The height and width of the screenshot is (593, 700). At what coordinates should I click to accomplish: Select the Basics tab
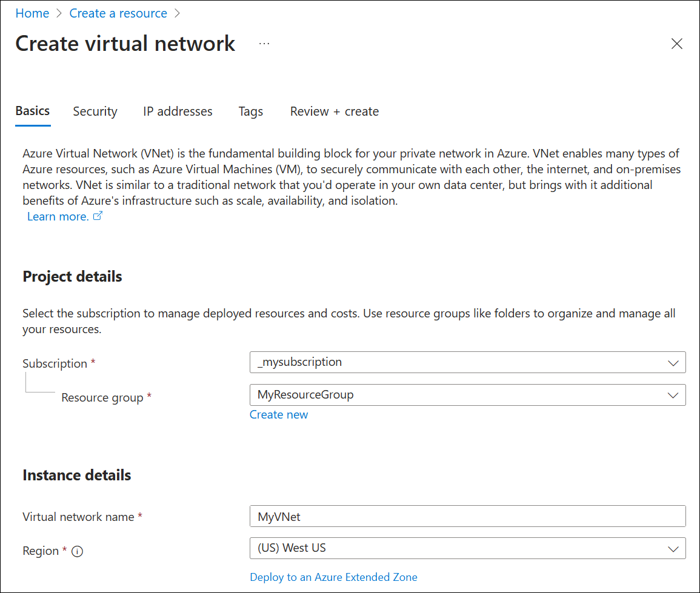(x=32, y=111)
